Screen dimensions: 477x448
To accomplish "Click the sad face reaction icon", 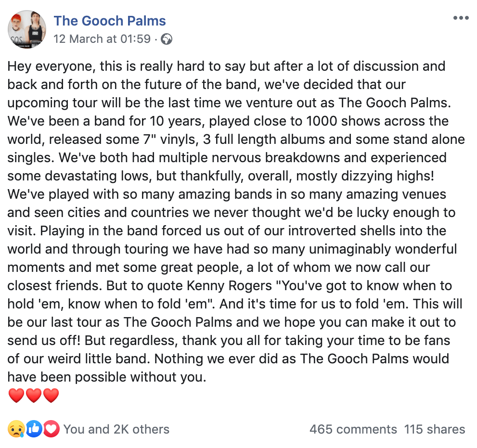I will 16,429.
